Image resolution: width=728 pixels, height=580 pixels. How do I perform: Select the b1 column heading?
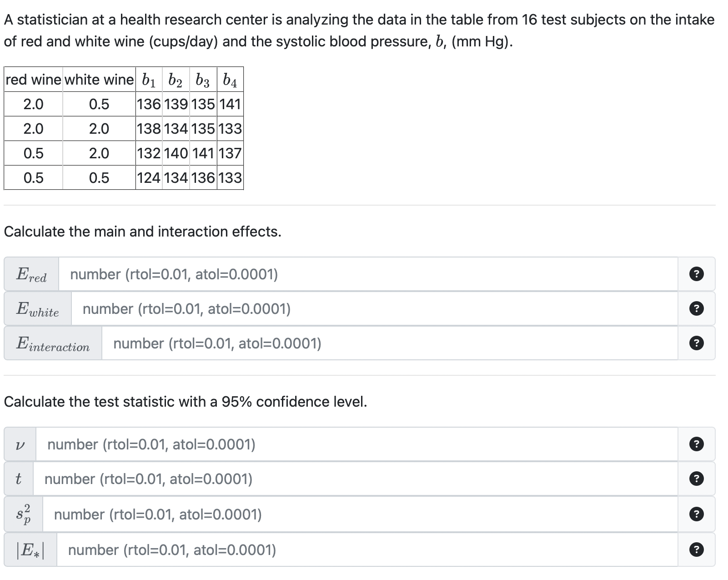point(148,80)
